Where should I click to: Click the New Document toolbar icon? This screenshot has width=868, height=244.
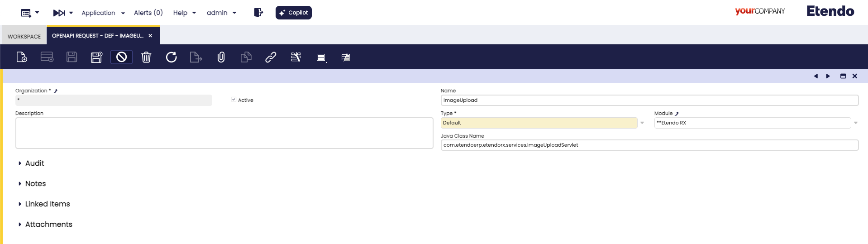(x=22, y=57)
